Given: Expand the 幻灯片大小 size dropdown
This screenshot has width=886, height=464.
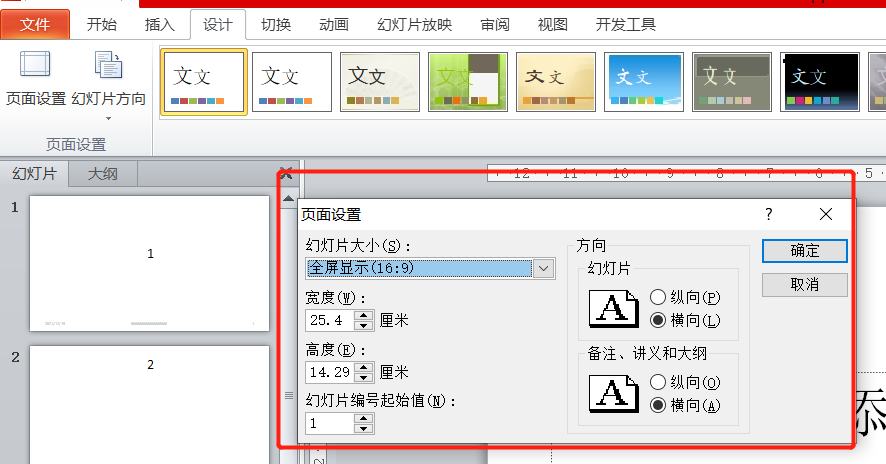Looking at the screenshot, I should click(x=543, y=268).
